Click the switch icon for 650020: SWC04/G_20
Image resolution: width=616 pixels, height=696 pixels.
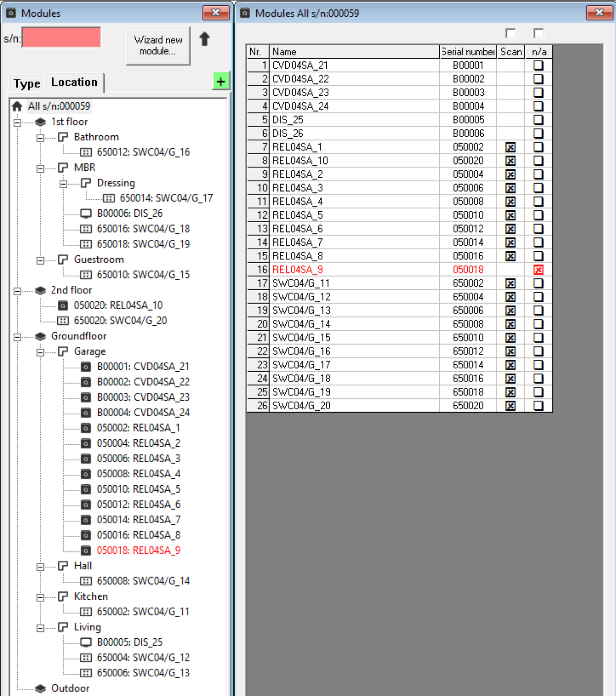coord(63,321)
